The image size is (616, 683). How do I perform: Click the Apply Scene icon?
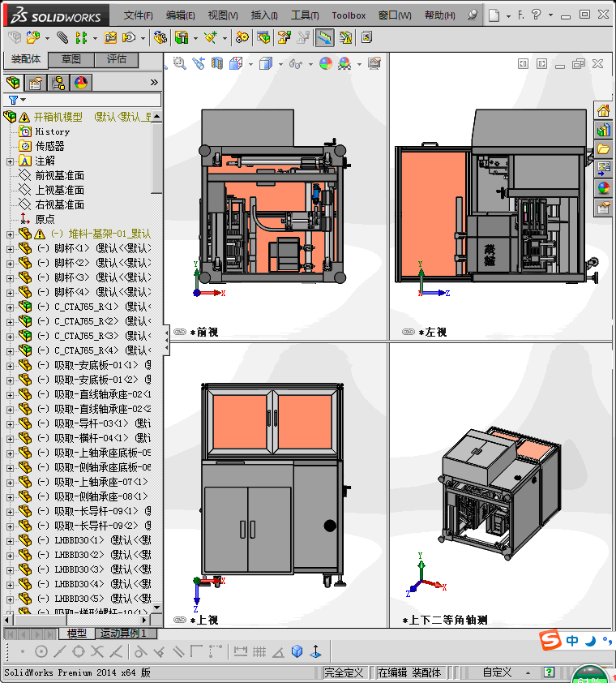pyautogui.click(x=344, y=64)
